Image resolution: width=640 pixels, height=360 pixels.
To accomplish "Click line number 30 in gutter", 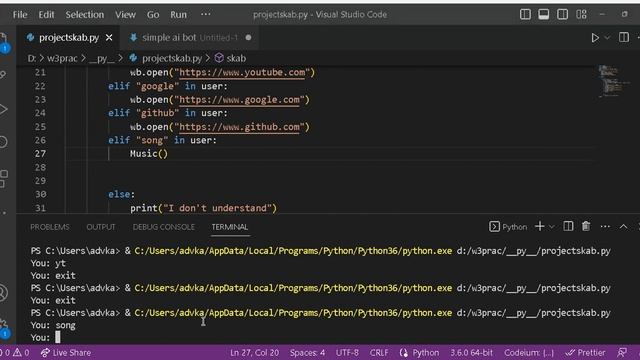I will pos(40,194).
